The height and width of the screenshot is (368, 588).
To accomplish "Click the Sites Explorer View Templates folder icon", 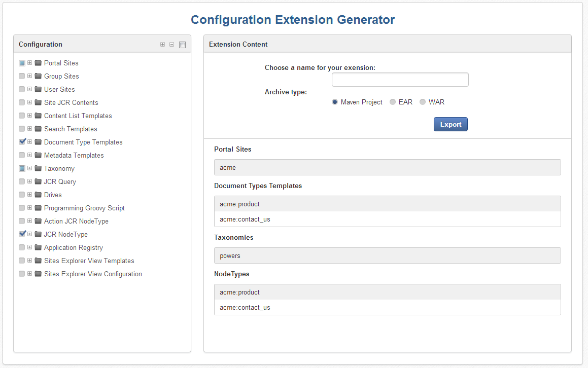I will tap(38, 261).
